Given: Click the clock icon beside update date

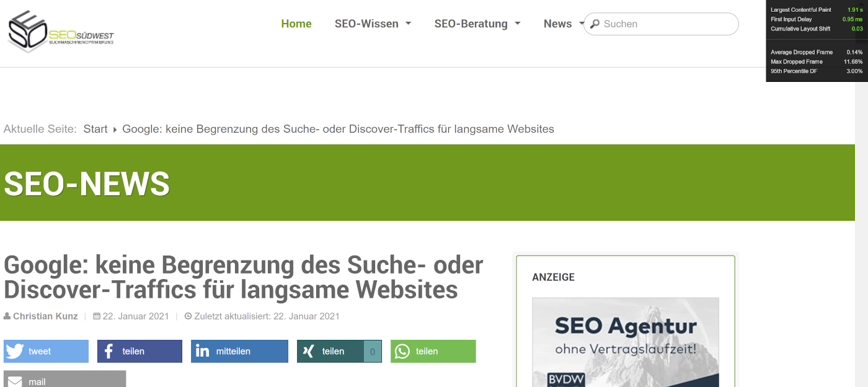Looking at the screenshot, I should coord(188,316).
